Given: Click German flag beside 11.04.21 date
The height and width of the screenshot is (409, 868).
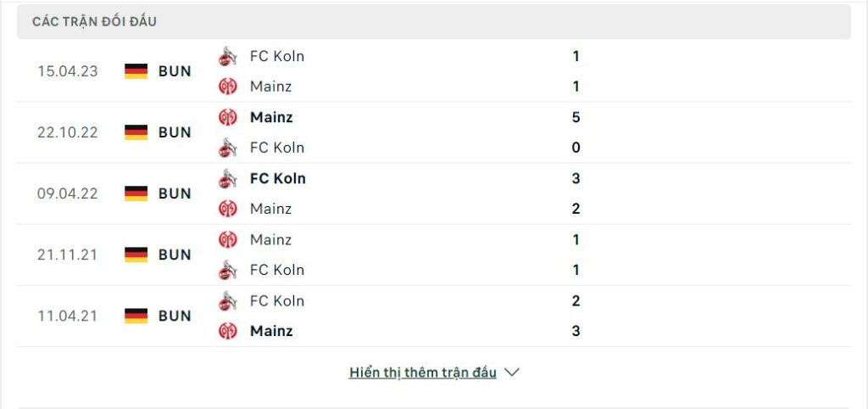Looking at the screenshot, I should pos(136,316).
